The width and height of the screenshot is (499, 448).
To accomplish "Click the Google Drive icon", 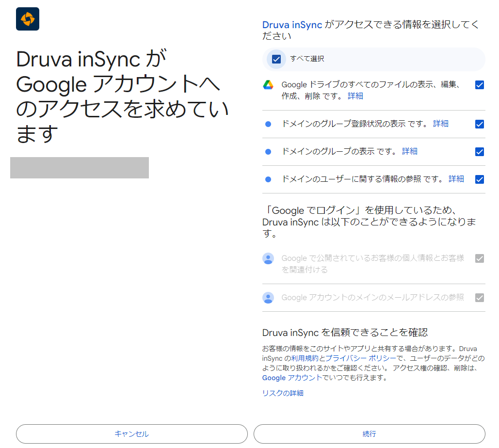I will [268, 85].
